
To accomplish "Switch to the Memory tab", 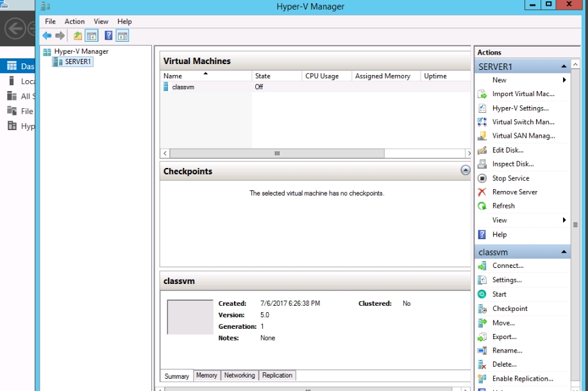I will click(x=206, y=375).
